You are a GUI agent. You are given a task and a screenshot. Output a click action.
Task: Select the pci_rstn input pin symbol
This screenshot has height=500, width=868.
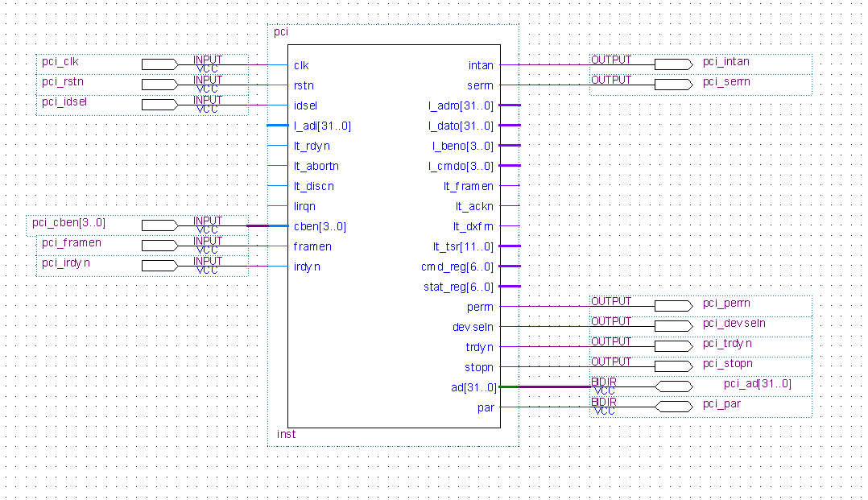click(x=159, y=83)
